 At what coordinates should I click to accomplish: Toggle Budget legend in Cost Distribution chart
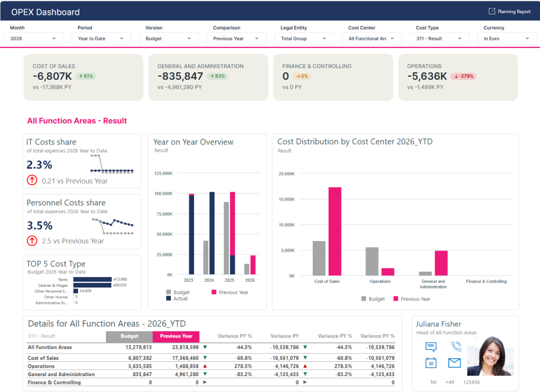(372, 299)
